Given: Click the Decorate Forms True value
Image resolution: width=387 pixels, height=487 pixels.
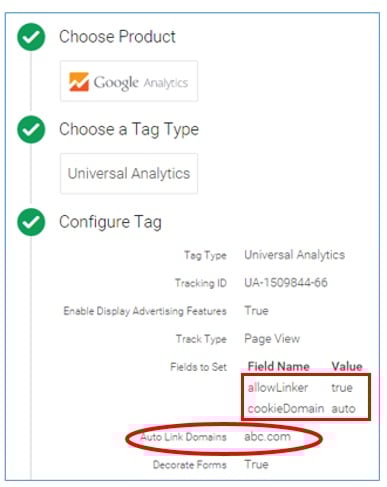Looking at the screenshot, I should click(x=256, y=464).
